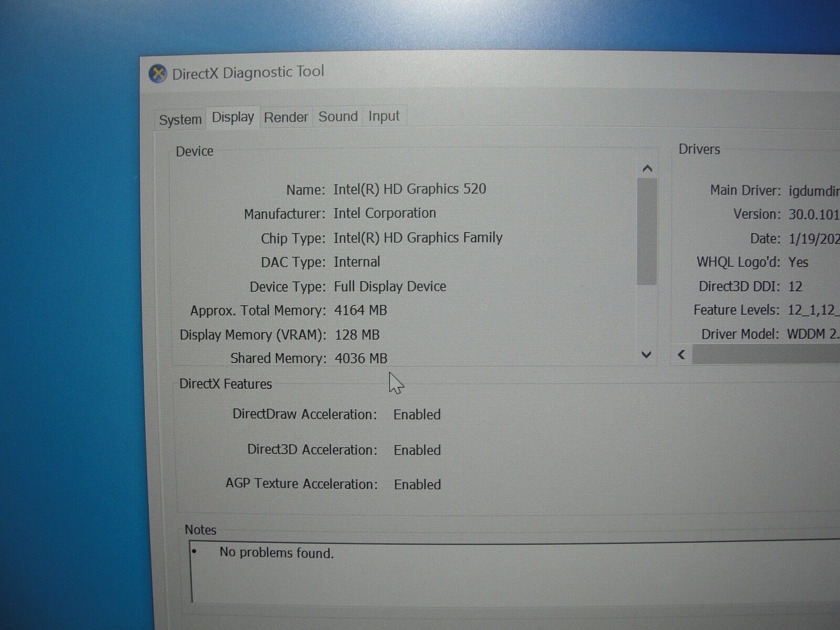840x630 pixels.
Task: Click the '128 MB' VRAM value
Action: click(357, 334)
